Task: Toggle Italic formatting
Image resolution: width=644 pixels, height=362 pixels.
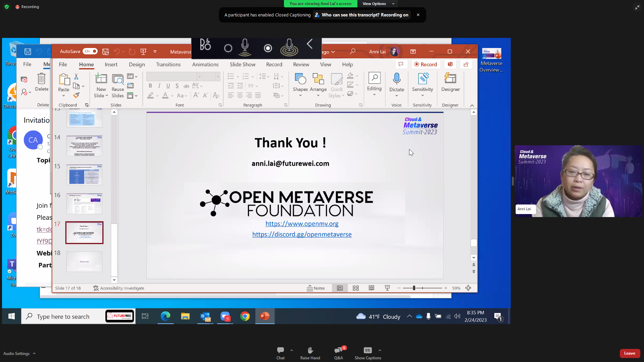Action: 159,86
